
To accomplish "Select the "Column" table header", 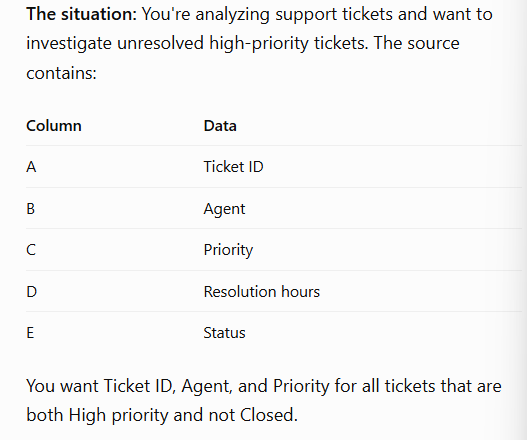I will coord(54,126).
